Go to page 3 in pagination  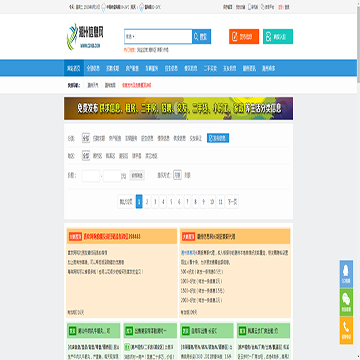155,202
